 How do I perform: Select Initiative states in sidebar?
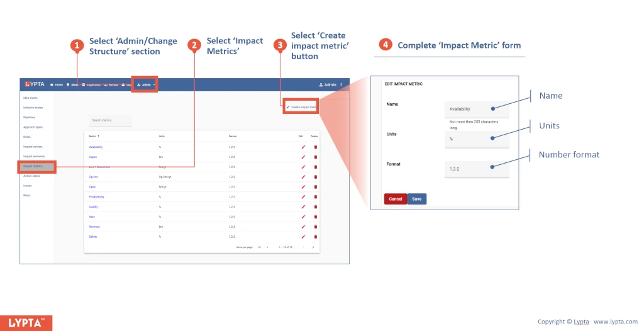[33, 108]
